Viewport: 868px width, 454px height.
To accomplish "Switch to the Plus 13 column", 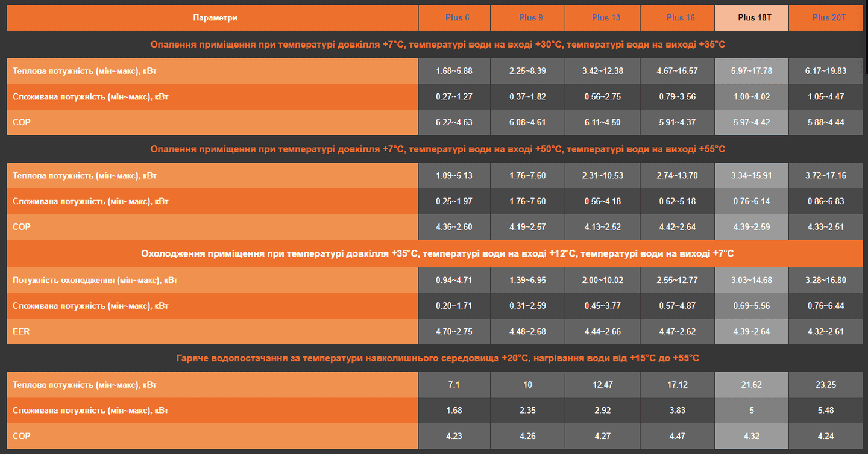I will click(606, 17).
